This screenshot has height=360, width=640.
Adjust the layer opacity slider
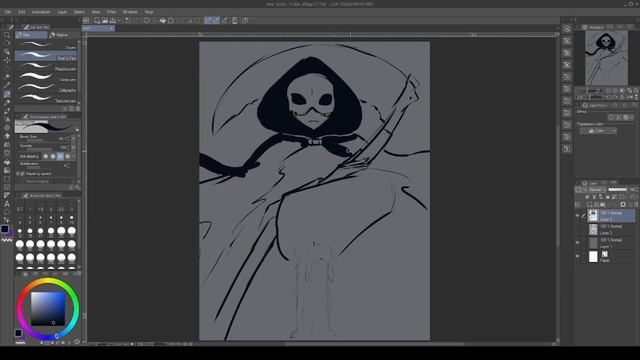click(618, 189)
